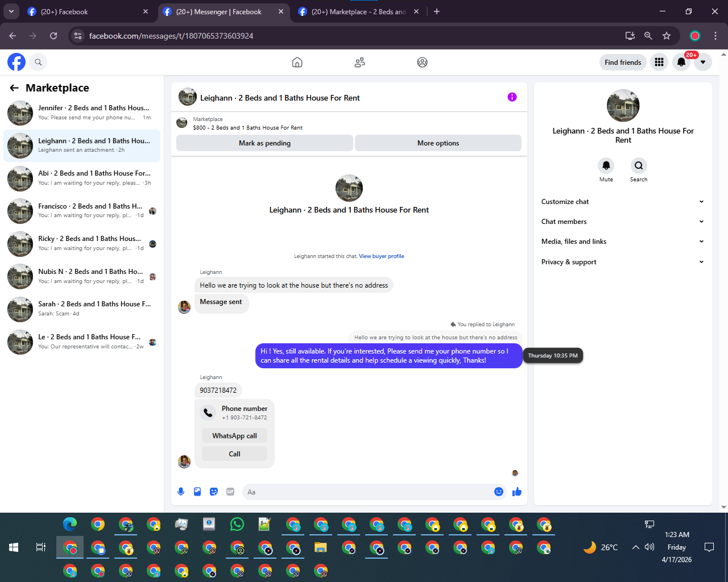
Task: Switch to the (20+) Facebook tab
Action: click(87, 11)
